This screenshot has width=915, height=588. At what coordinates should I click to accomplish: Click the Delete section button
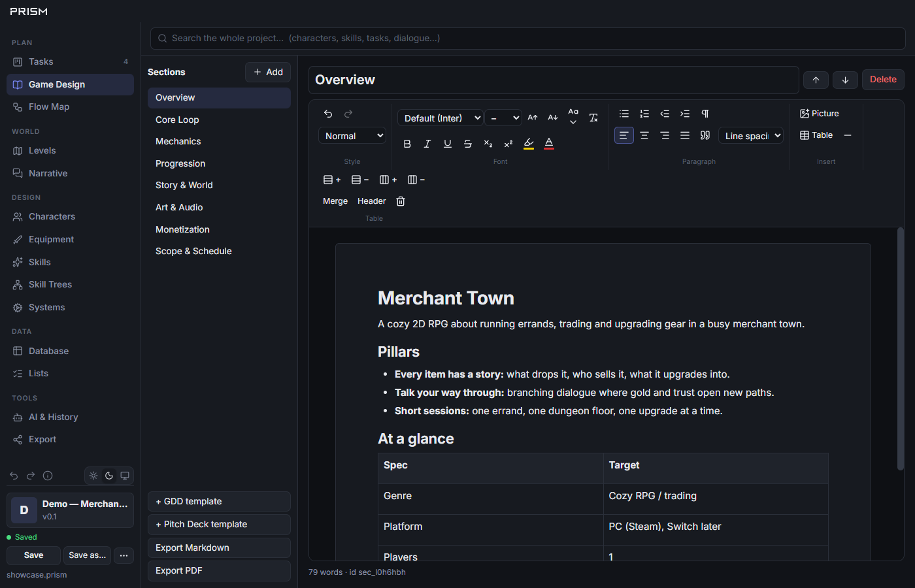[x=883, y=80]
